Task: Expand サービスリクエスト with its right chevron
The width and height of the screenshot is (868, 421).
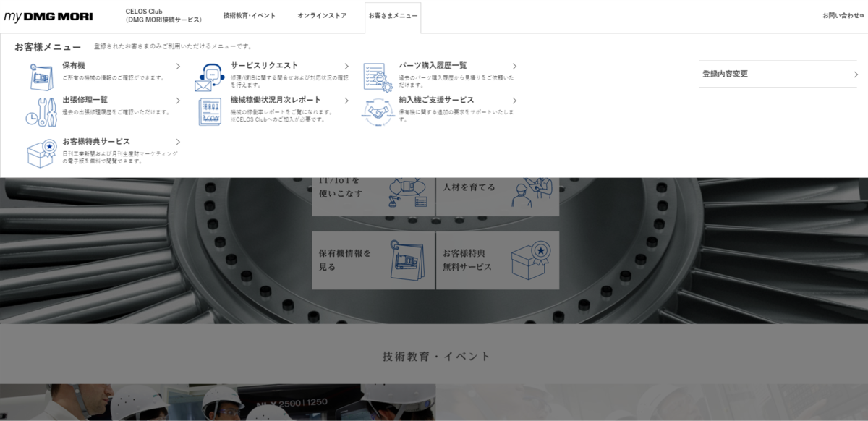Action: pyautogui.click(x=346, y=65)
